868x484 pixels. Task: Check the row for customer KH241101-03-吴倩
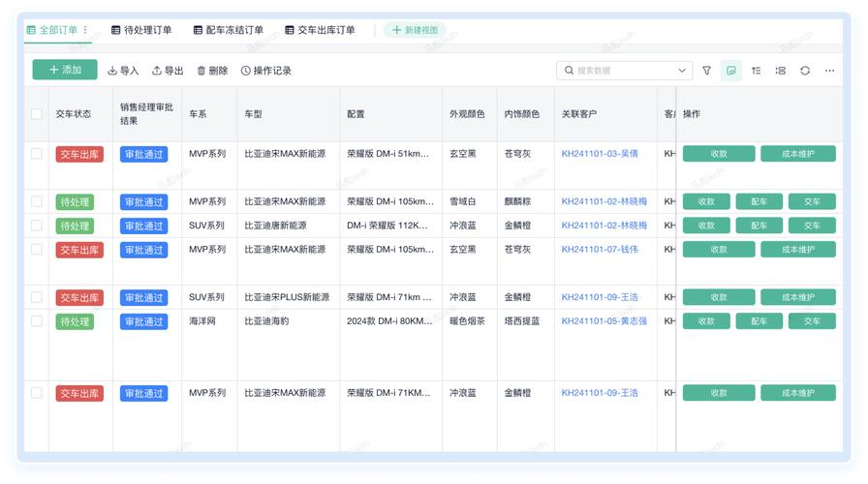(37, 154)
